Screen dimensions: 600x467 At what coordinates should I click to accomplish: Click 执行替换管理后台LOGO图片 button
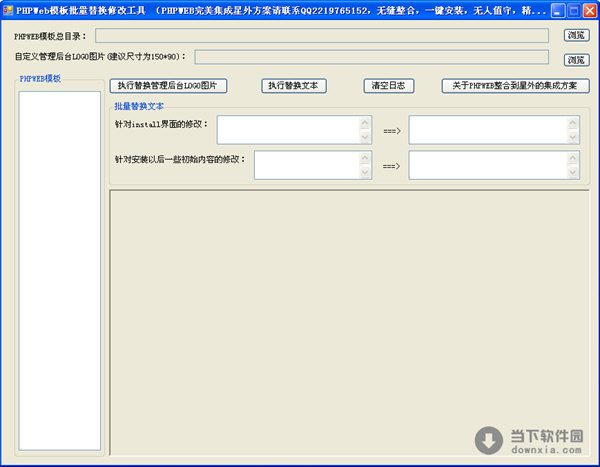coord(168,86)
